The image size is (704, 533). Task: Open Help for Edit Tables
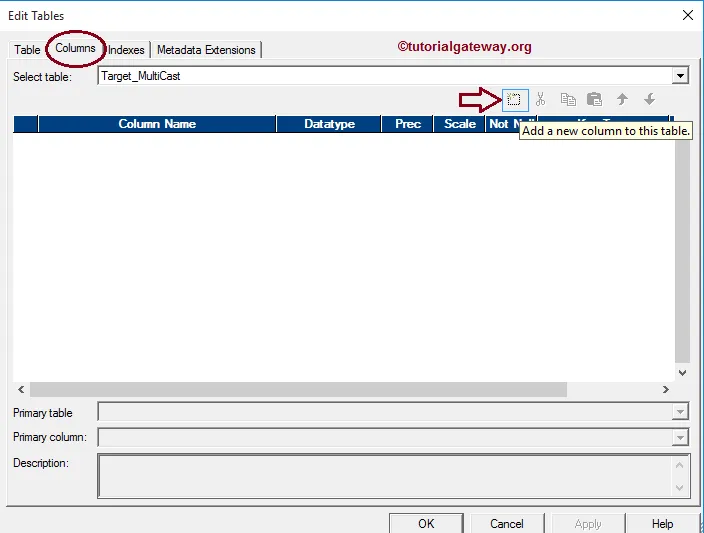pyautogui.click(x=662, y=524)
